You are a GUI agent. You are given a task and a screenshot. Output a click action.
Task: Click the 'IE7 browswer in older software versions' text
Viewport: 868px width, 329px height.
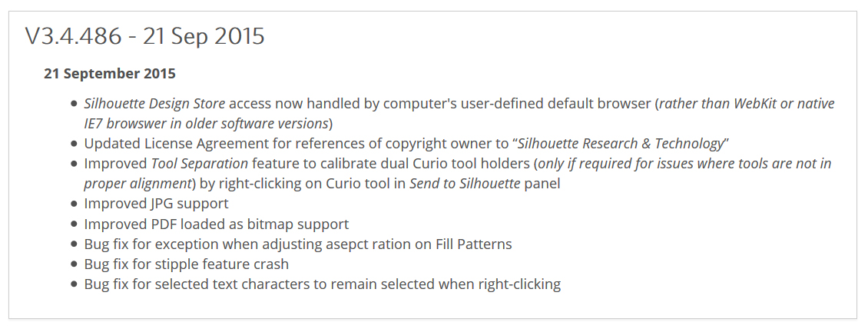click(207, 123)
